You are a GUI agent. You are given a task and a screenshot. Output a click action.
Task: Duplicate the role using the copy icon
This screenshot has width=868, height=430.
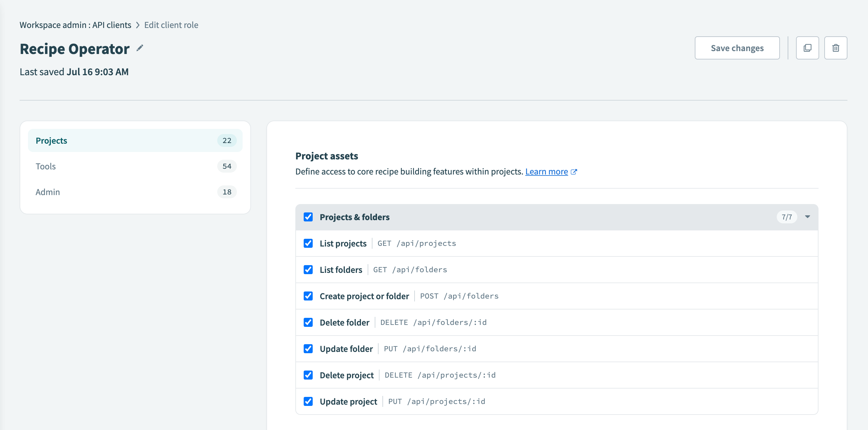pos(807,48)
